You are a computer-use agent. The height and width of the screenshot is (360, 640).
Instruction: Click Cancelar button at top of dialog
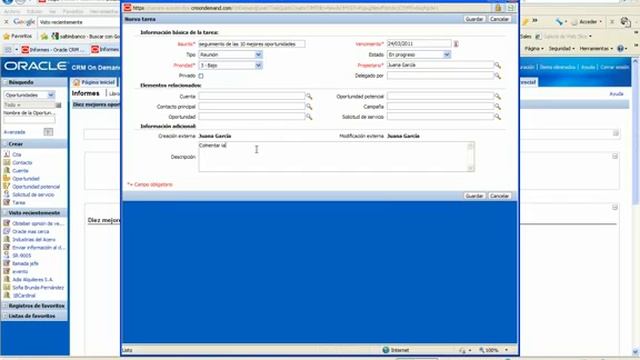click(499, 19)
